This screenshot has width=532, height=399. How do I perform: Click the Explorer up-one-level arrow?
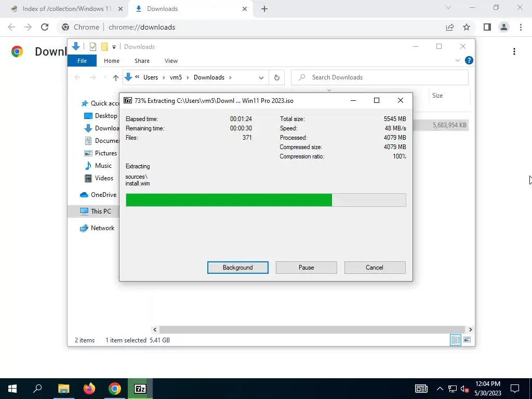116,78
